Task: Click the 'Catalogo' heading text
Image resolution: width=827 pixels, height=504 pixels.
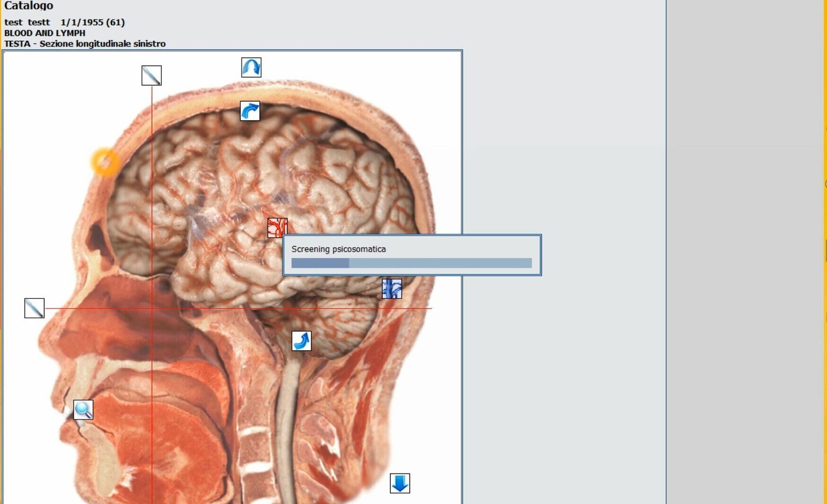Action: 28,6
